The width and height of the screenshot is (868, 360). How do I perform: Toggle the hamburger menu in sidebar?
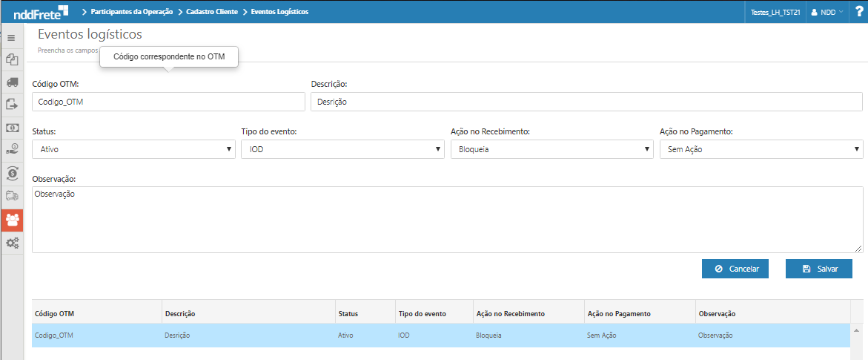click(11, 37)
